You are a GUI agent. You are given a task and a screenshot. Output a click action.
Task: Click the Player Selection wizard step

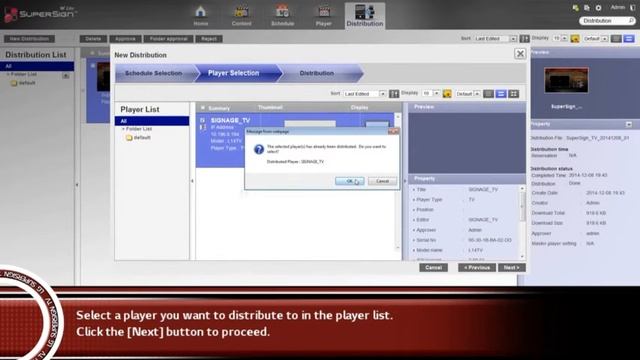(x=233, y=73)
